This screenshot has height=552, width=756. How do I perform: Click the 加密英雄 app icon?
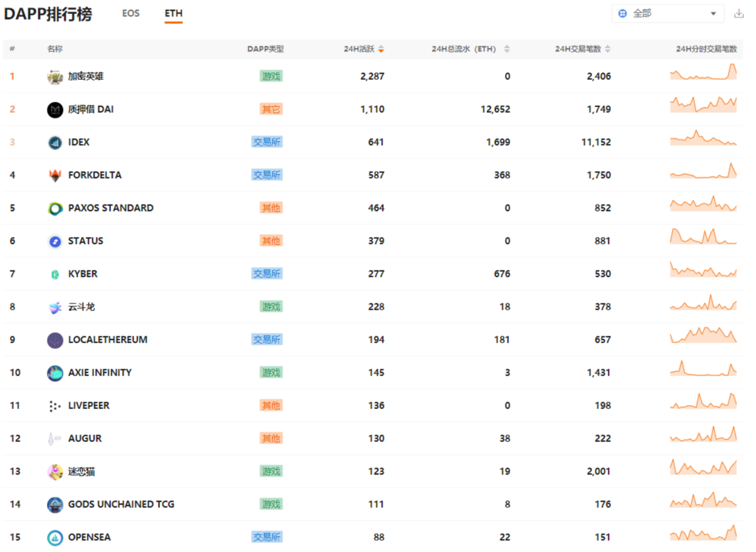coord(55,76)
